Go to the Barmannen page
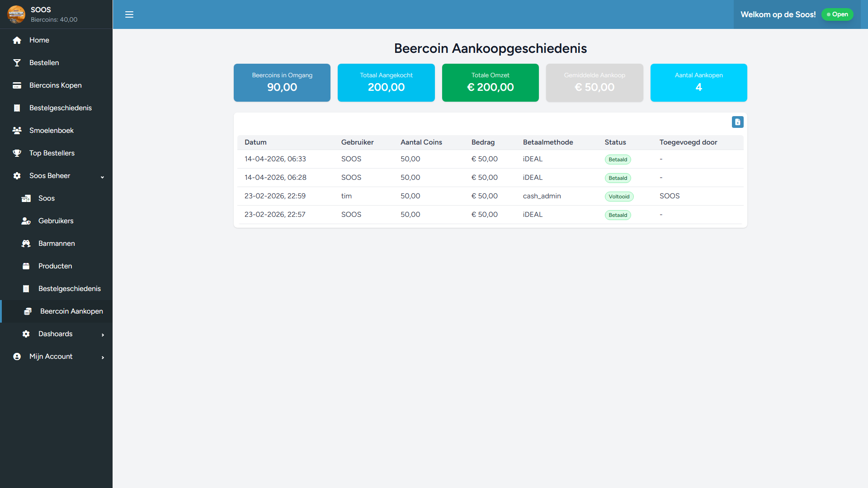Viewport: 868px width, 488px height. (57, 244)
